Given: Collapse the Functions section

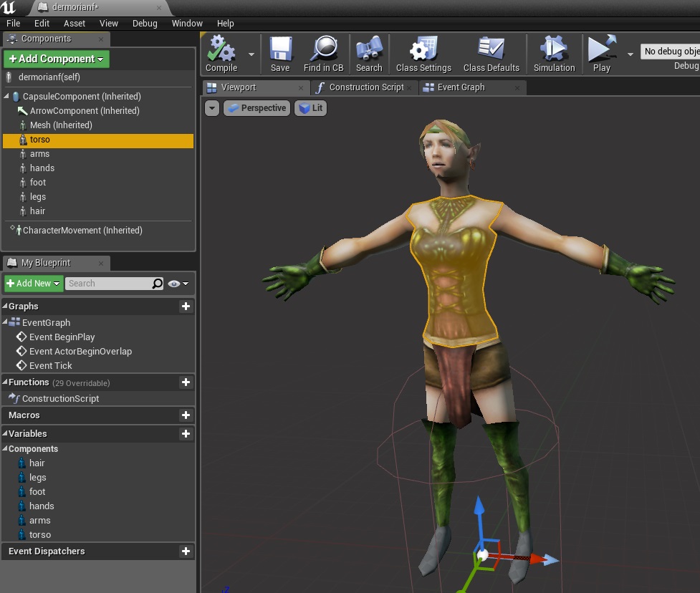Looking at the screenshot, I should [x=5, y=382].
